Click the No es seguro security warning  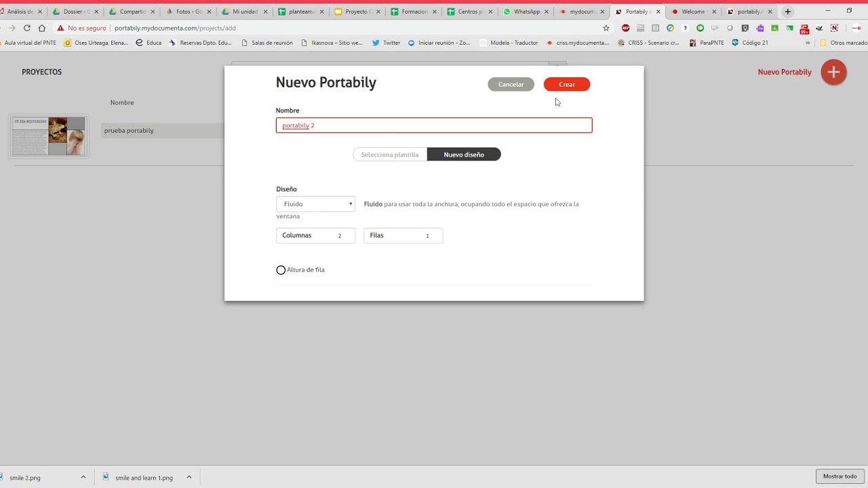click(x=81, y=28)
